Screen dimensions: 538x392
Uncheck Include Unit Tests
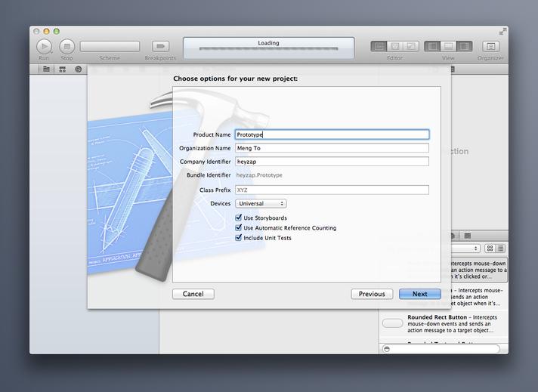(x=239, y=237)
